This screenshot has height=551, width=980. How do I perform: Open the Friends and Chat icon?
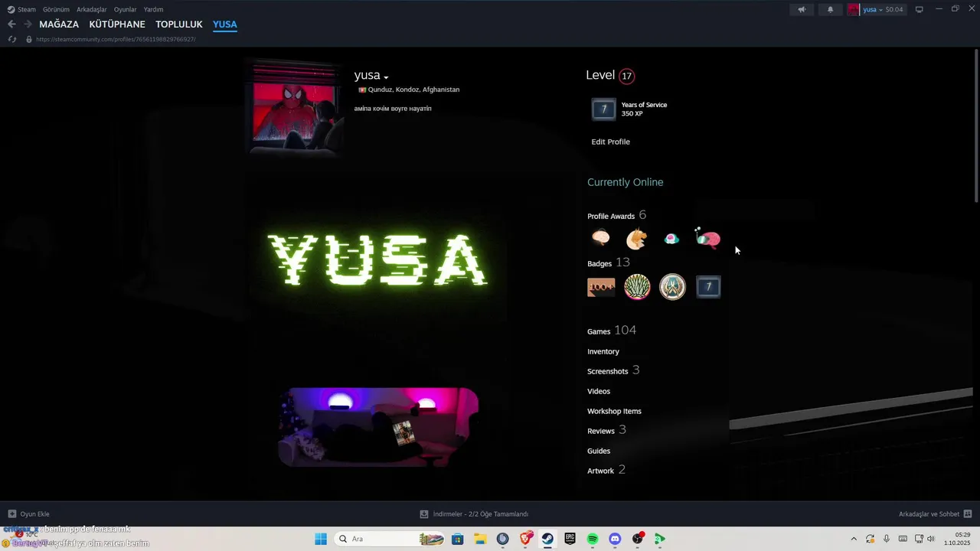coord(968,514)
